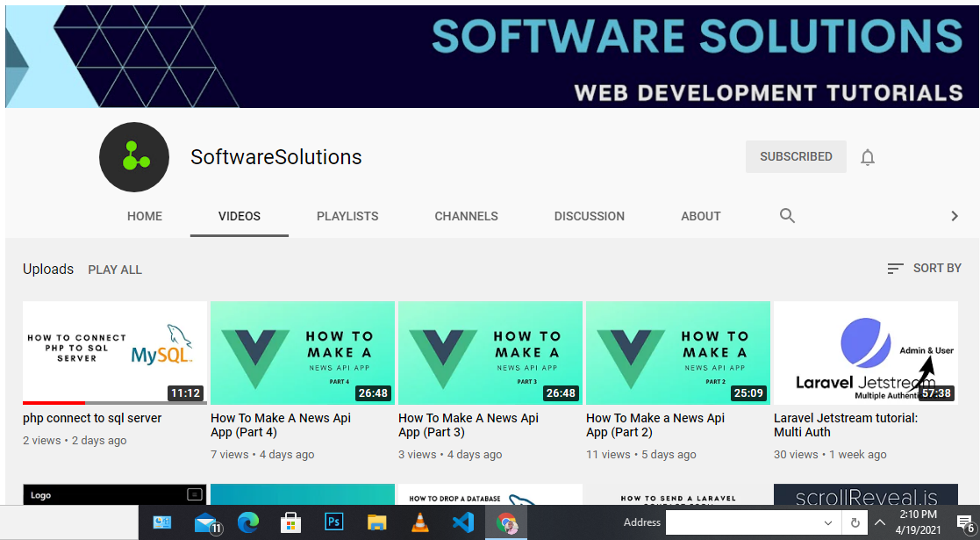The width and height of the screenshot is (980, 540).
Task: Open VLC media player from taskbar
Action: 420,522
